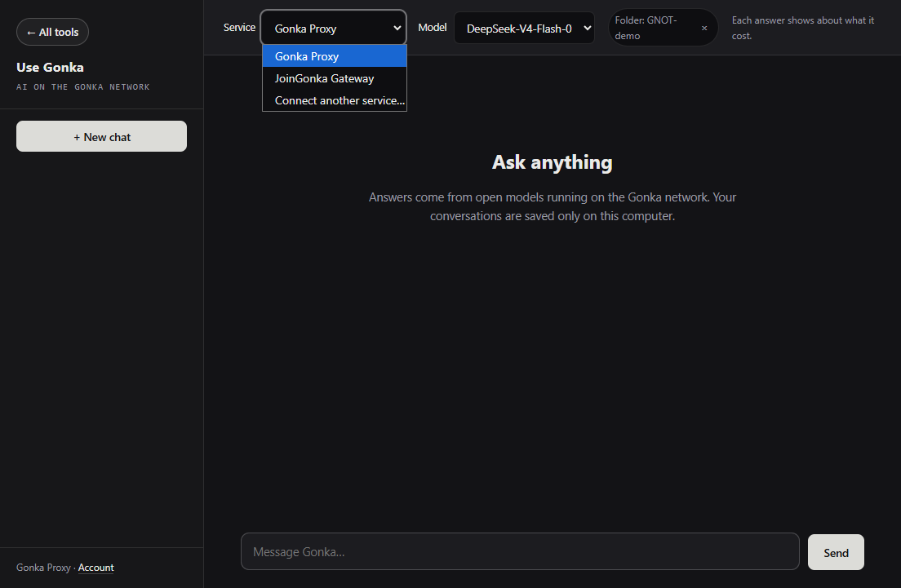
Task: Open the Account link
Action: tap(96, 568)
